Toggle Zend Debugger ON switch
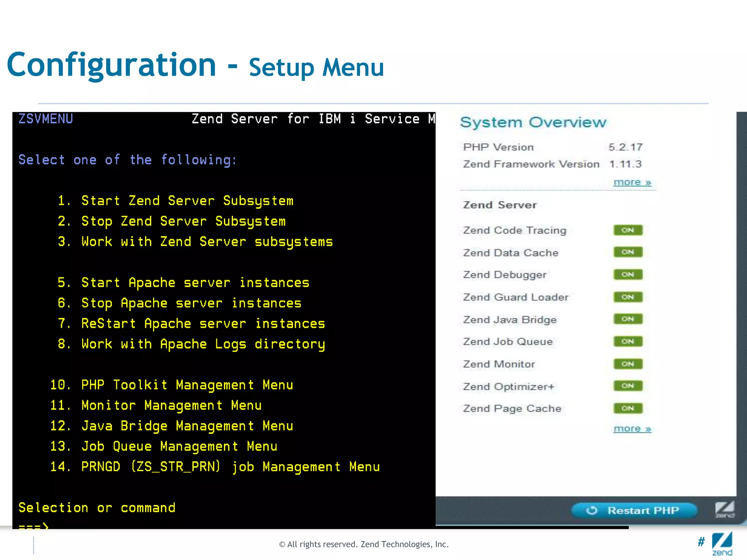Screen dimensions: 747x560 point(628,275)
